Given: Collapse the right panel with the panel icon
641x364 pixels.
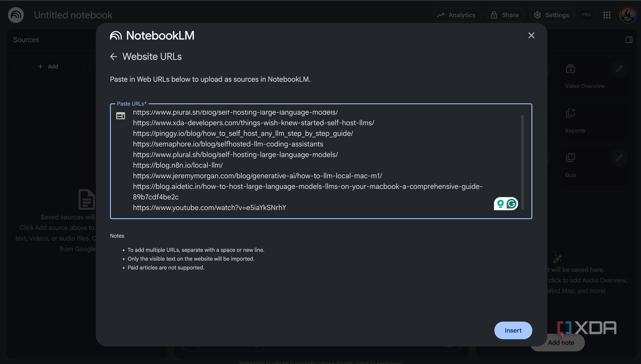Looking at the screenshot, I should [629, 39].
